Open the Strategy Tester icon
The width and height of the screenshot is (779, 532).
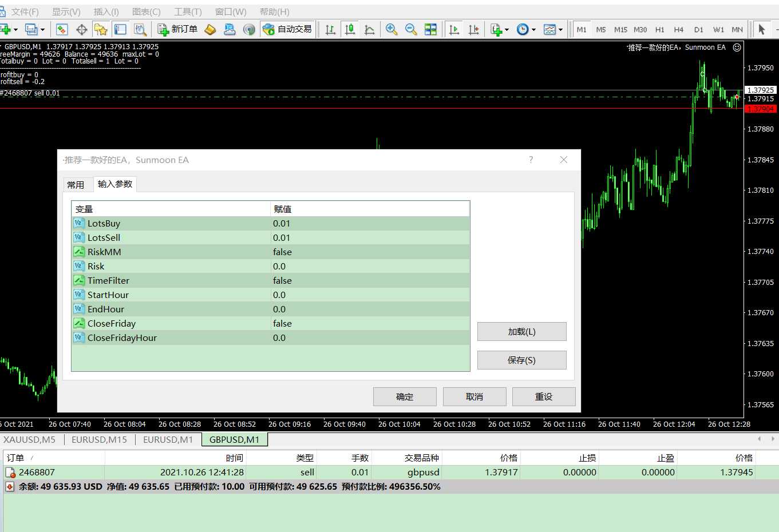click(x=140, y=29)
